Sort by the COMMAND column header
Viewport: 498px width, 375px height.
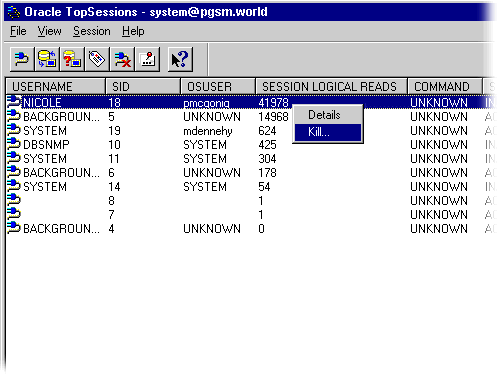[x=445, y=87]
